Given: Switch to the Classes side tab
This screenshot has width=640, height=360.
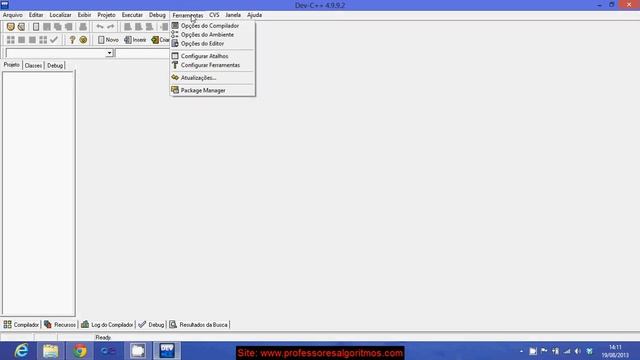Looking at the screenshot, I should [33, 65].
